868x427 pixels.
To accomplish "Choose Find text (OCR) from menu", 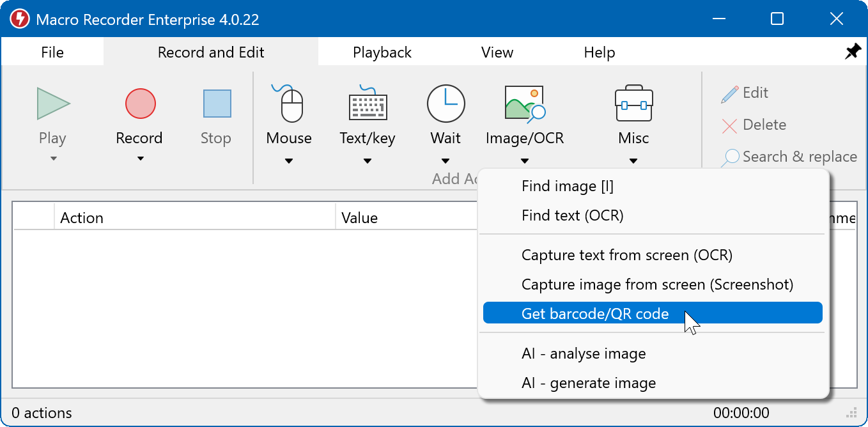I will coord(572,215).
